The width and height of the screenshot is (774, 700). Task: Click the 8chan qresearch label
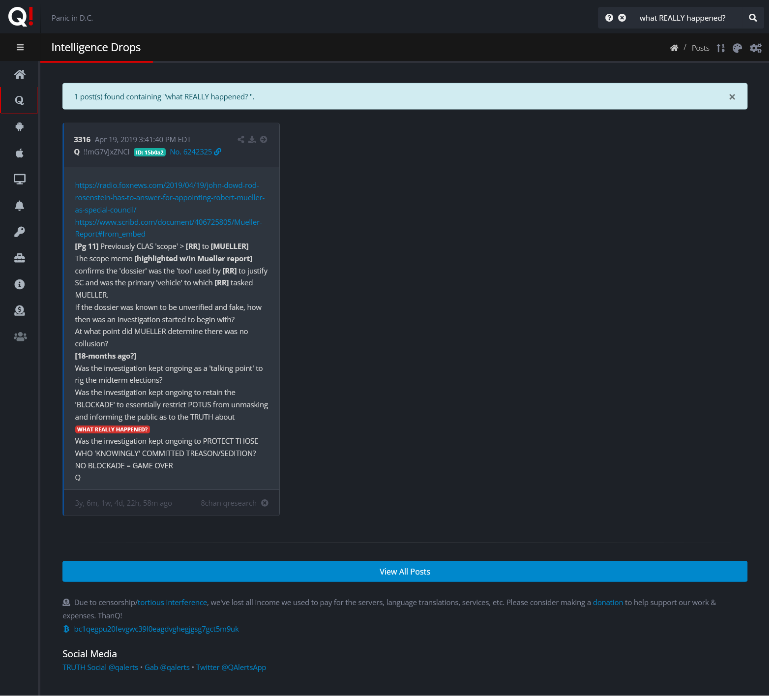tap(229, 503)
